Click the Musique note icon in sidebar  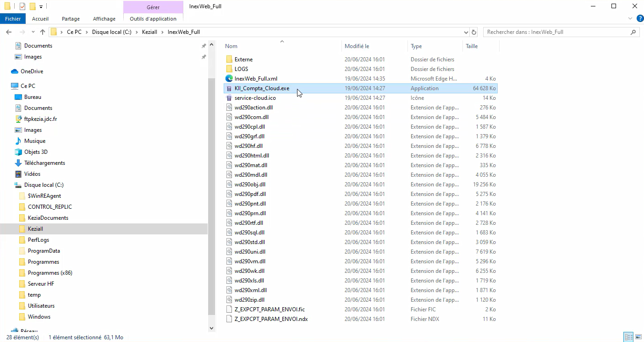[x=18, y=141]
